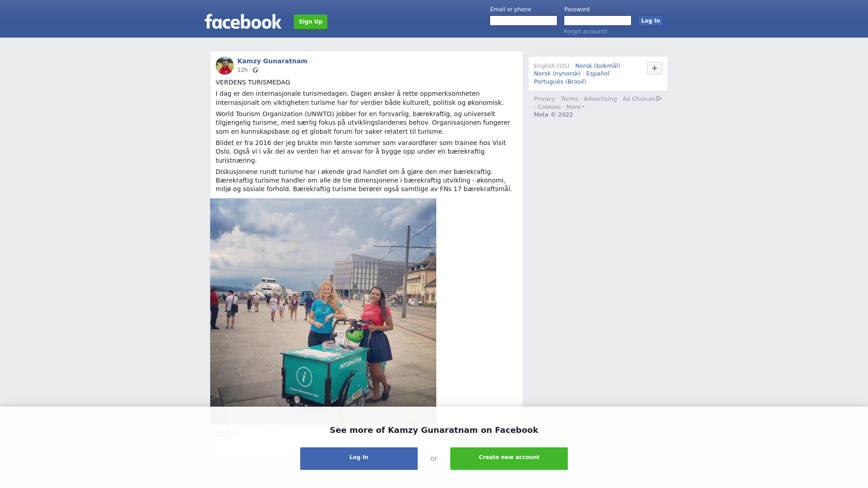Click the Log In button in header
Viewport: 868px width, 488px height.
click(651, 21)
